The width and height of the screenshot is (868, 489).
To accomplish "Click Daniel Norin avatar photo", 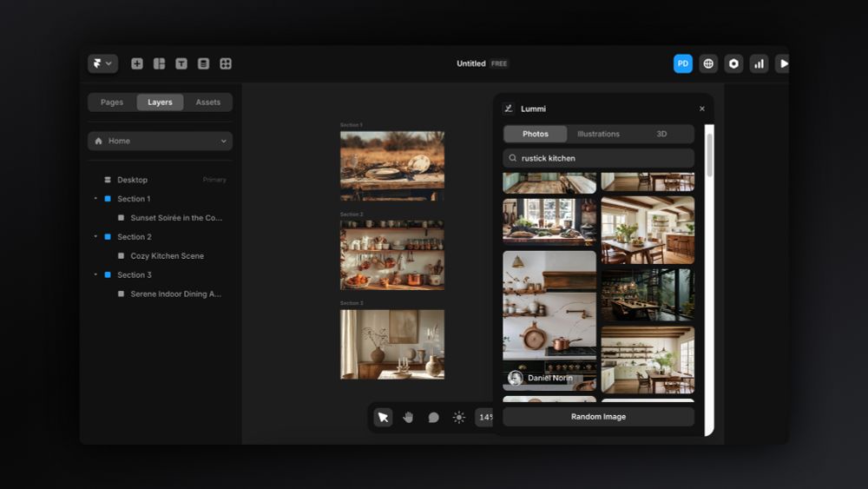I will tap(516, 378).
